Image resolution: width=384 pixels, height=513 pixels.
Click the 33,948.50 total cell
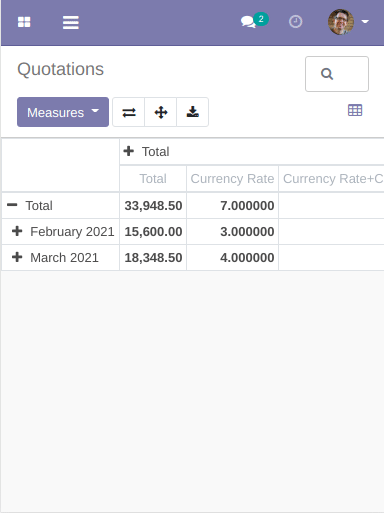click(153, 206)
